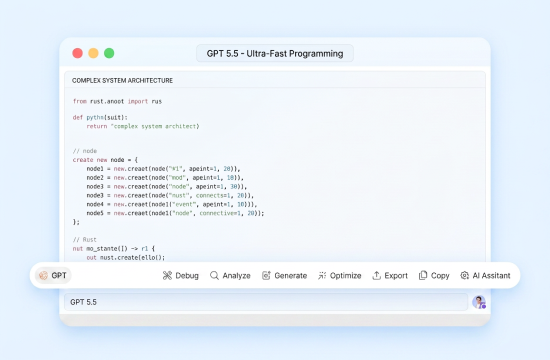Viewport: 550px width, 360px height.
Task: Click the Optimize sparkle icon
Action: point(322,275)
